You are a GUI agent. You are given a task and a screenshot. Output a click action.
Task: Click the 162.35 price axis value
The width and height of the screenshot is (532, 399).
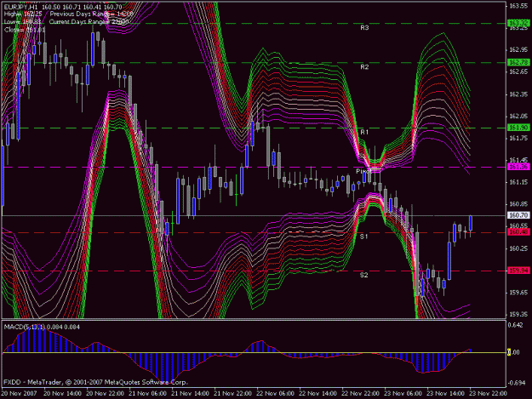pos(518,94)
